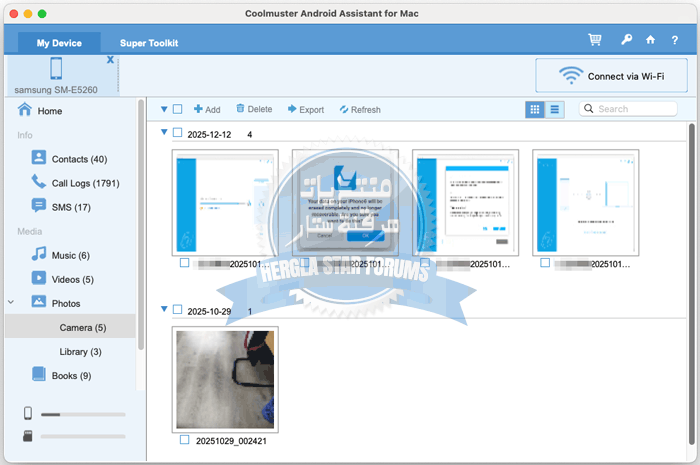700x465 pixels.
Task: Tick the 20251029_002421 photo checkbox
Action: pyautogui.click(x=184, y=439)
